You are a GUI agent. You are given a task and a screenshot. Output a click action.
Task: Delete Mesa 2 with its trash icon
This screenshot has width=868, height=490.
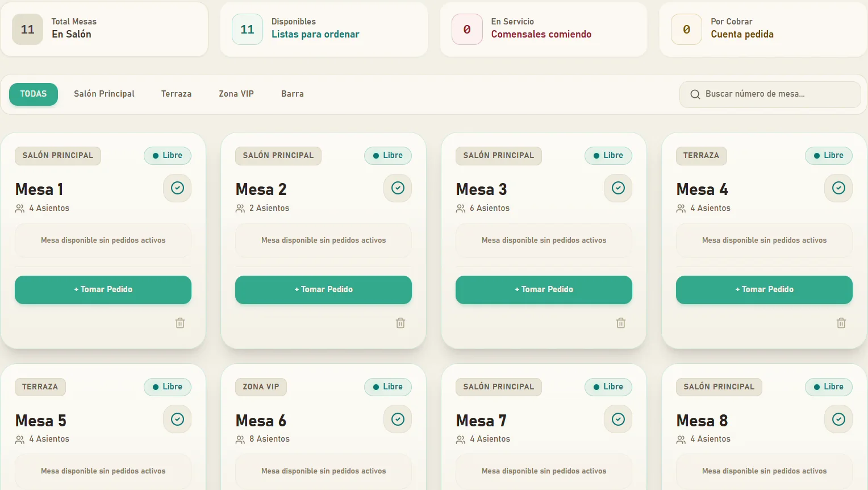(x=400, y=323)
